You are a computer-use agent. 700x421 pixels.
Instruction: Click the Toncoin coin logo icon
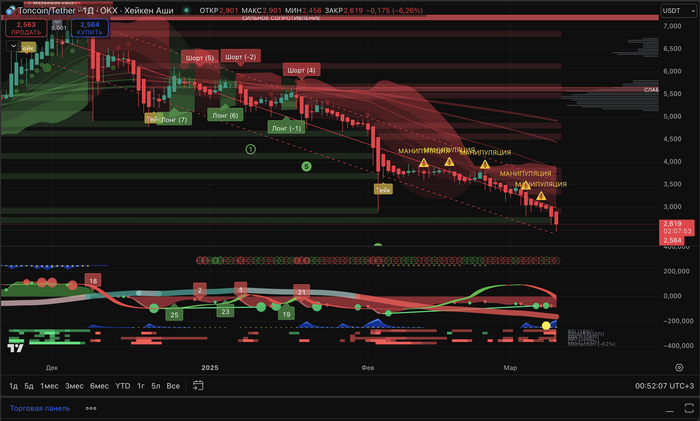tap(10, 10)
